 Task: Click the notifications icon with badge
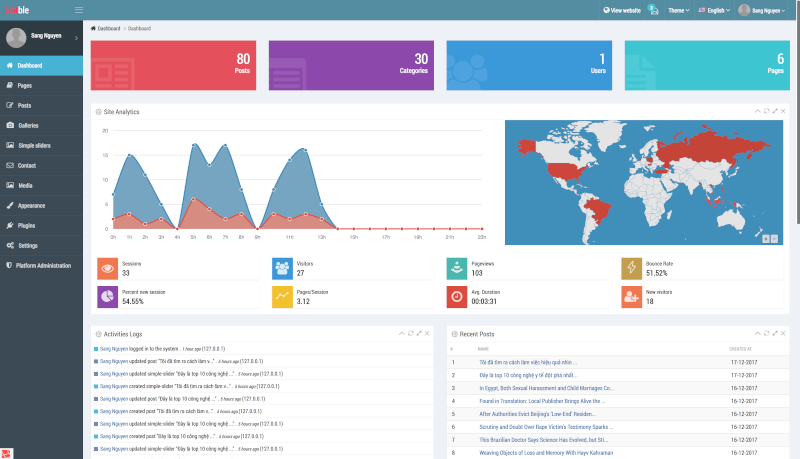tap(652, 9)
